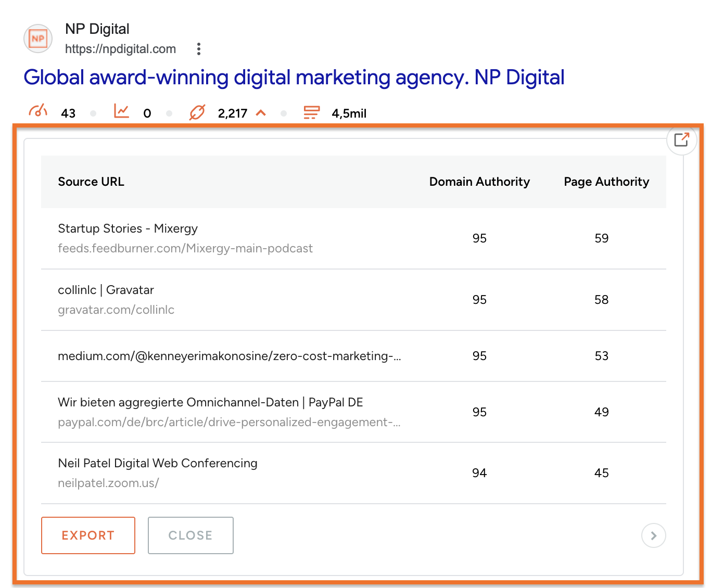Click the domain authority gauge icon
Image resolution: width=711 pixels, height=588 pixels.
pos(38,111)
